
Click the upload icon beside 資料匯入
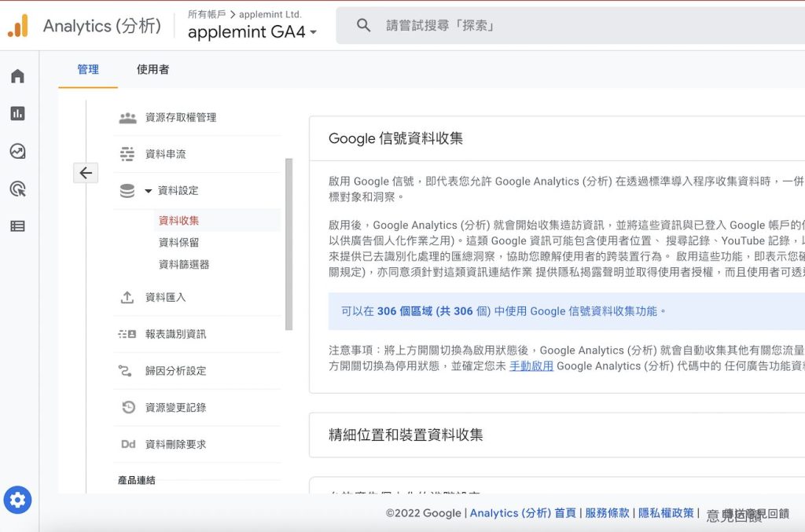tap(127, 297)
